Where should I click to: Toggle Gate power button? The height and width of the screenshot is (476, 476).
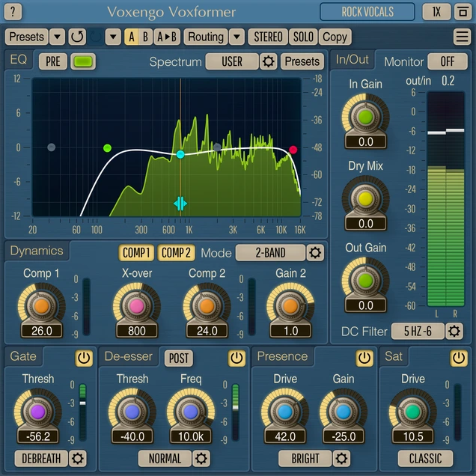[x=84, y=358]
